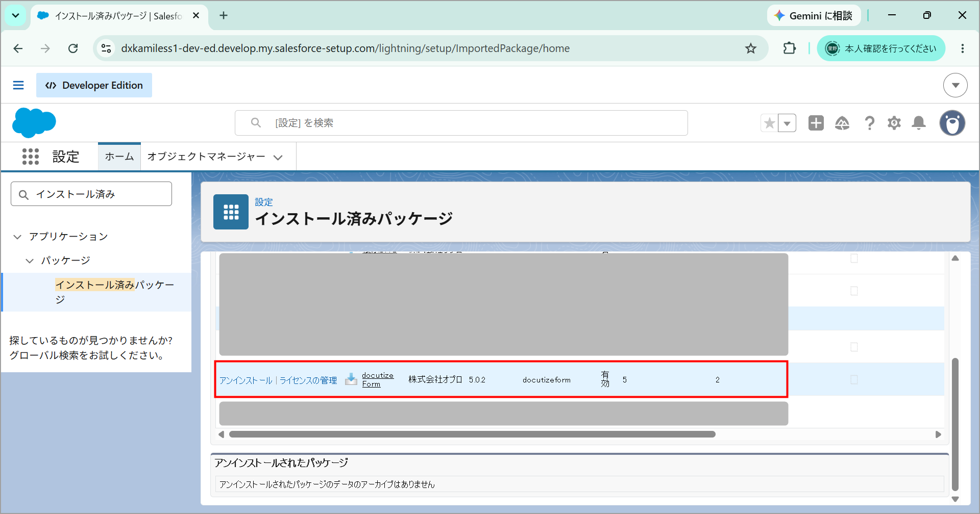980x514 pixels.
Task: Collapse the パッケージ tree section
Action: [30, 261]
